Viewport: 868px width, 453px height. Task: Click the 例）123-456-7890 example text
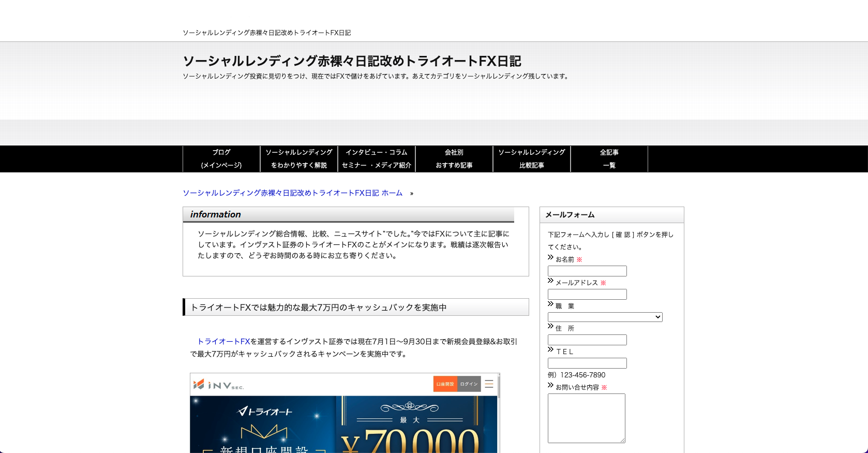[576, 375]
